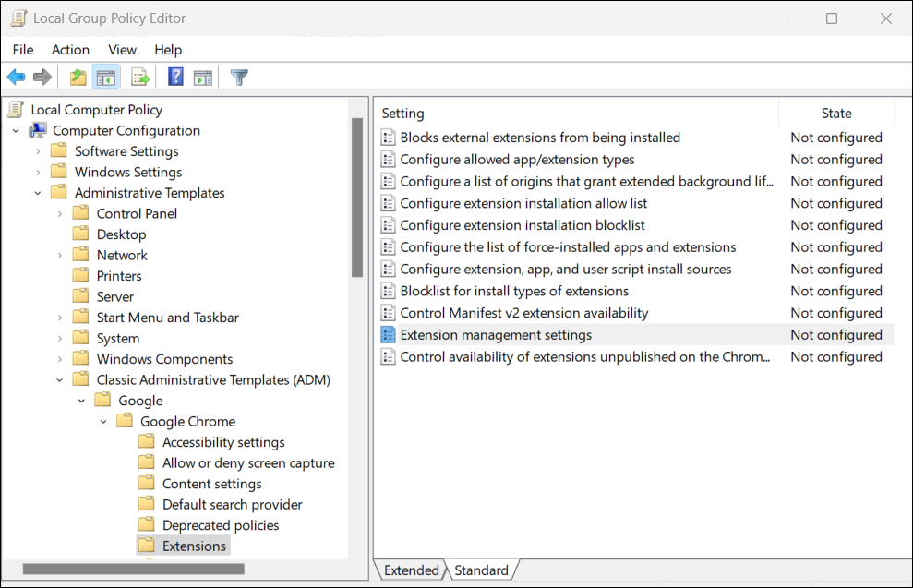Toggle the Show/Hide Action Pane icon
This screenshot has height=588, width=913.
(x=202, y=78)
